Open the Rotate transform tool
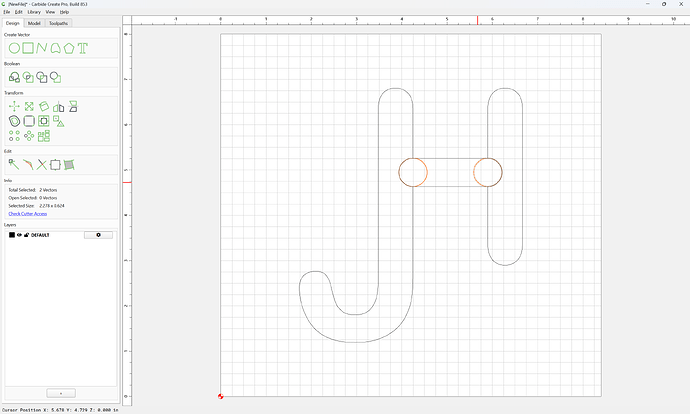This screenshot has height=414, width=690. coord(44,106)
